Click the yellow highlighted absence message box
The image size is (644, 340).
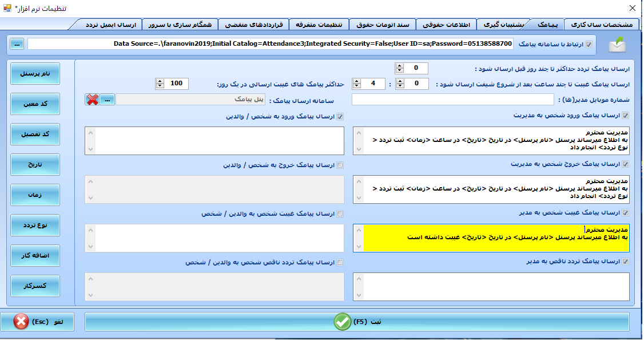(496, 238)
